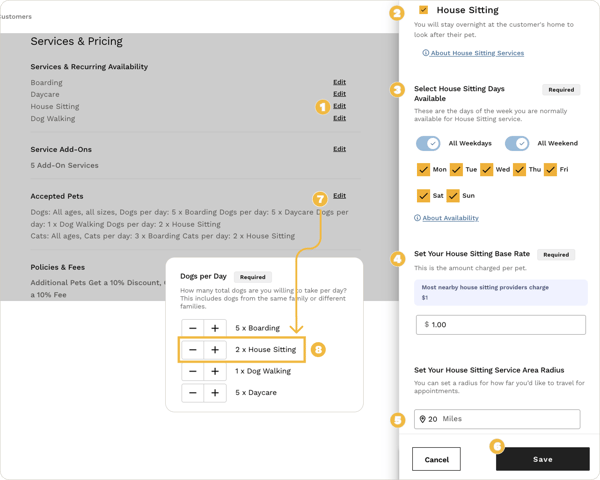Open About House Sitting Services link
Image resolution: width=600 pixels, height=480 pixels.
tap(477, 53)
